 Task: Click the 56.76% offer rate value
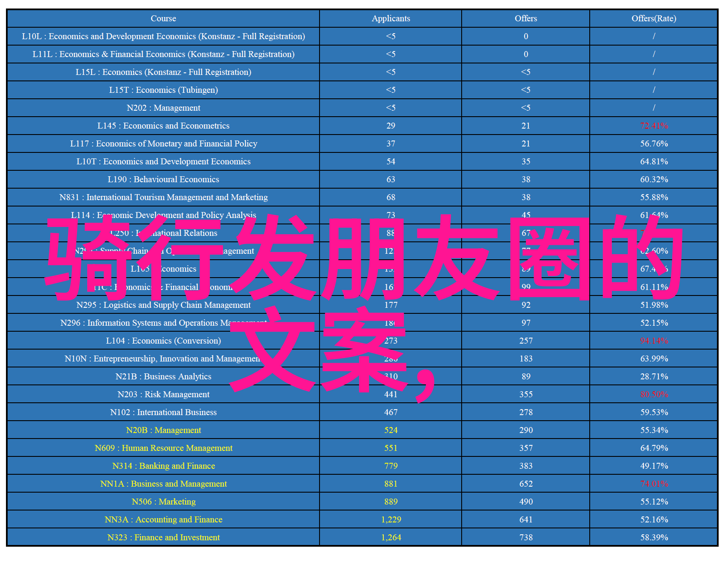click(654, 143)
